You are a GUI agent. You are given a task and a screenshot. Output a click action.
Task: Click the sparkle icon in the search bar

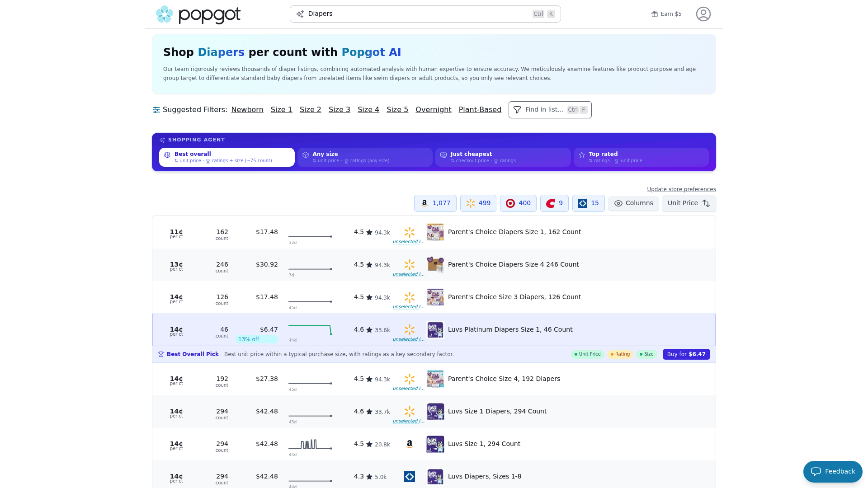(300, 14)
